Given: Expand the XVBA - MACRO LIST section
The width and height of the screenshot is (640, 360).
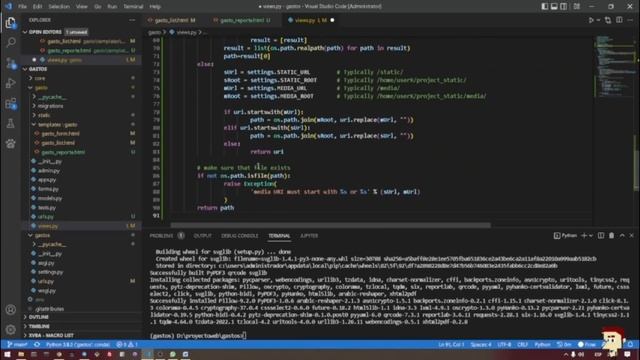Looking at the screenshot, I should point(51,336).
